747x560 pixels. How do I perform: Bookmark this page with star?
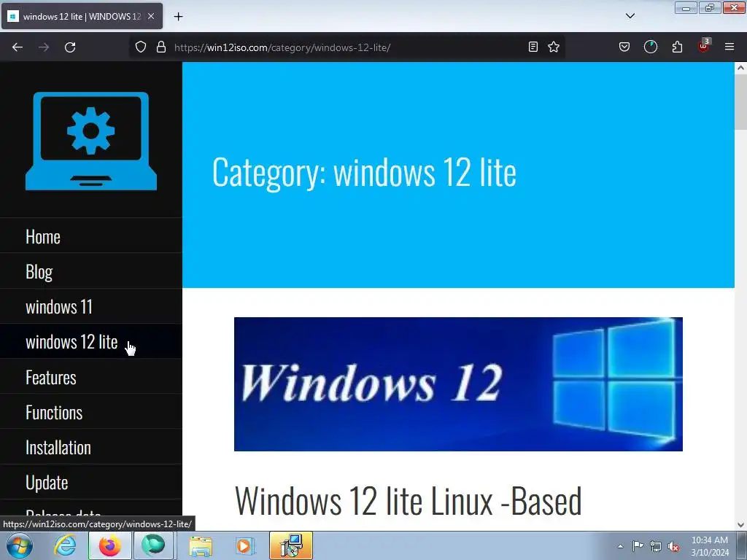pyautogui.click(x=554, y=47)
